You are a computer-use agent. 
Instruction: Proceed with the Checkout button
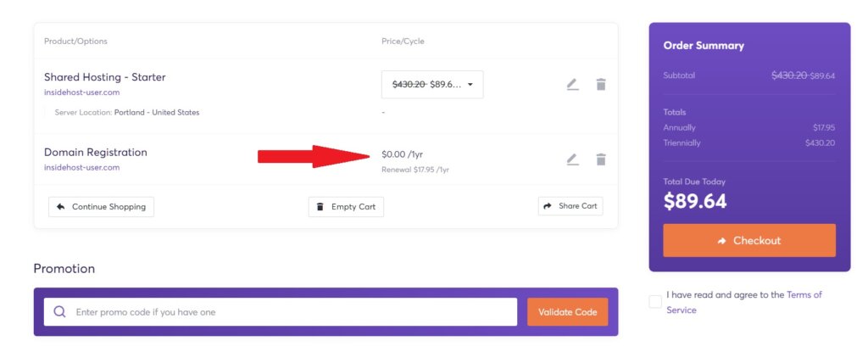(x=749, y=241)
